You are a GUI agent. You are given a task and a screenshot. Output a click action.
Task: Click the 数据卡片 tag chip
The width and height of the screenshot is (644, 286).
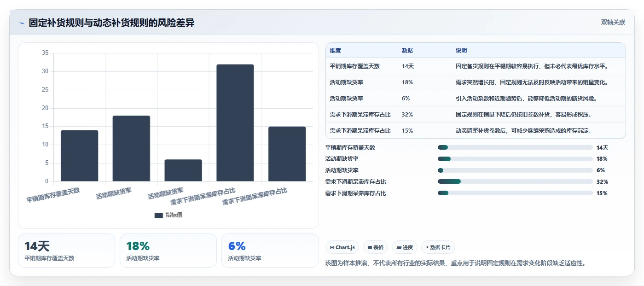[438, 247]
